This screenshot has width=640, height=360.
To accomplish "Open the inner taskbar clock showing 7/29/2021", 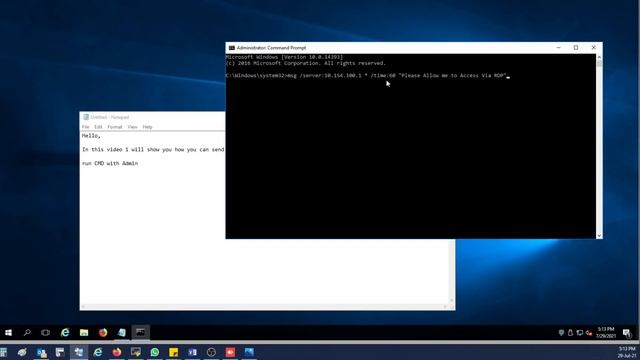I will [x=606, y=333].
